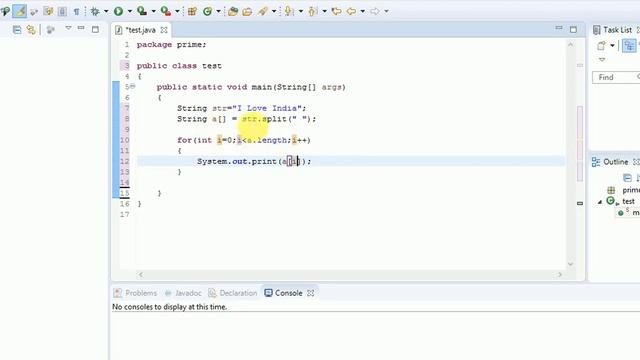Toggle Categorized presentation in Task List
640x360 pixels.
(629, 46)
